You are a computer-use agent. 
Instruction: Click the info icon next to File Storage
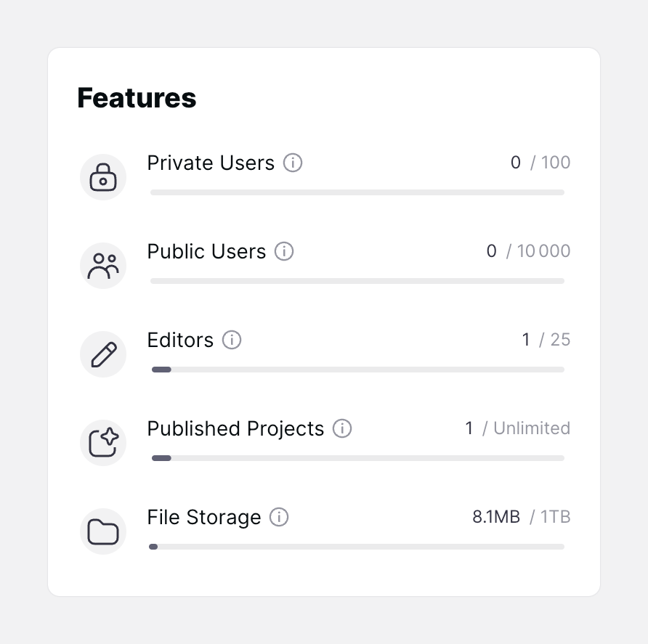(x=279, y=517)
